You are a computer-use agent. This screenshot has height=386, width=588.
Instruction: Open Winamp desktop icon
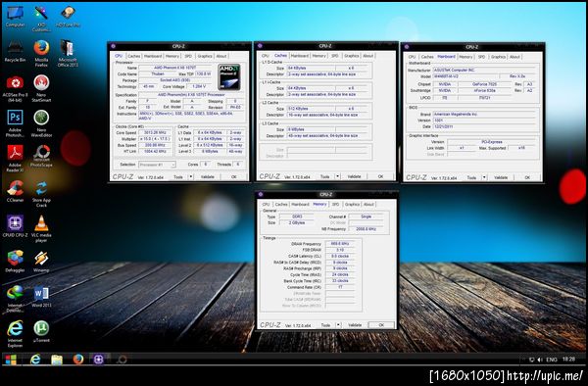click(x=41, y=262)
